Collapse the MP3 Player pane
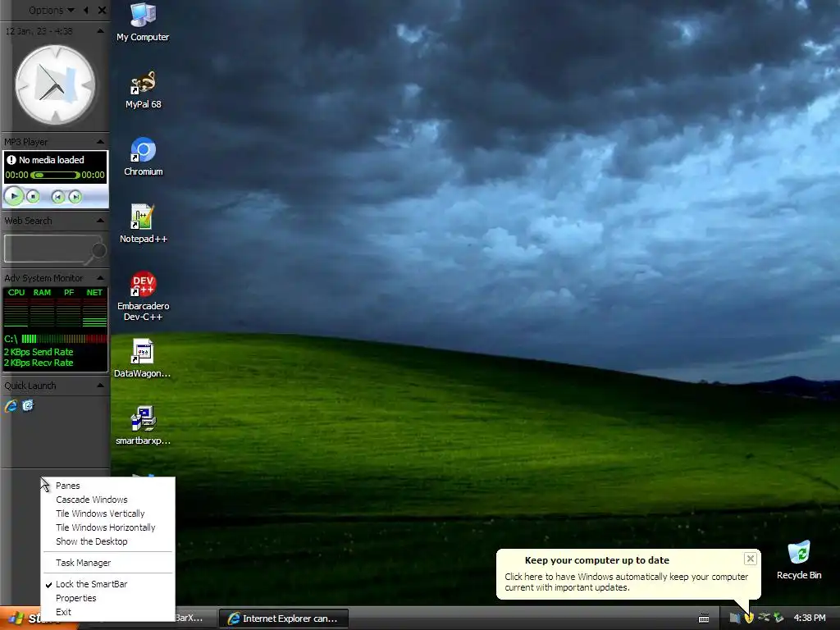Image resolution: width=840 pixels, height=630 pixels. pyautogui.click(x=100, y=142)
